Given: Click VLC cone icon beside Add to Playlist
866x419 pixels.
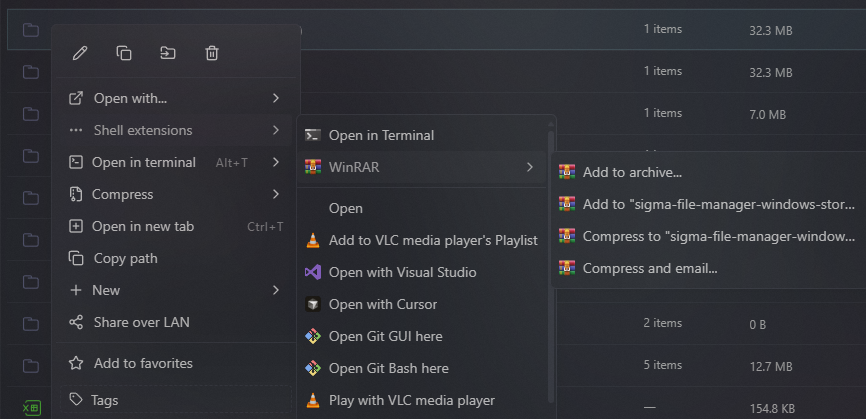Looking at the screenshot, I should [313, 240].
